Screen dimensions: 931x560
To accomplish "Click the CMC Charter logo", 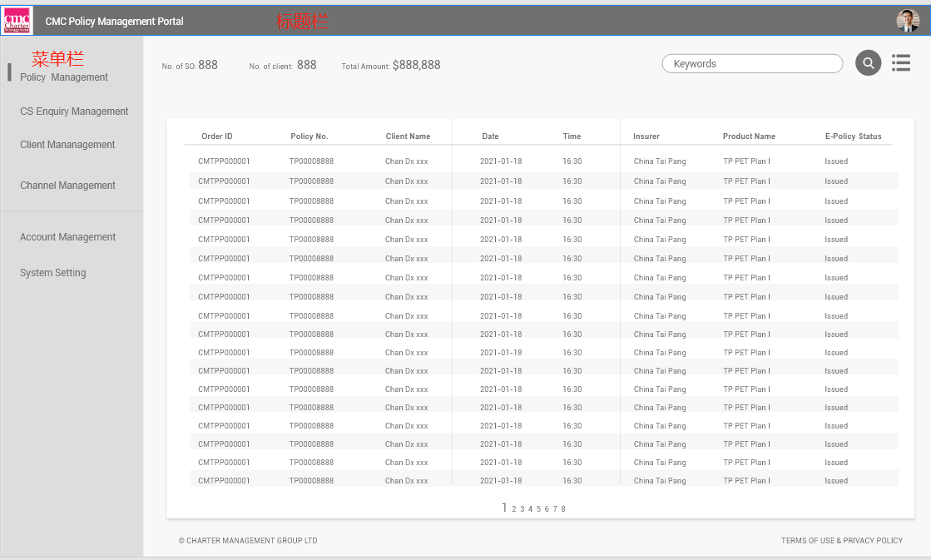I will click(x=17, y=21).
